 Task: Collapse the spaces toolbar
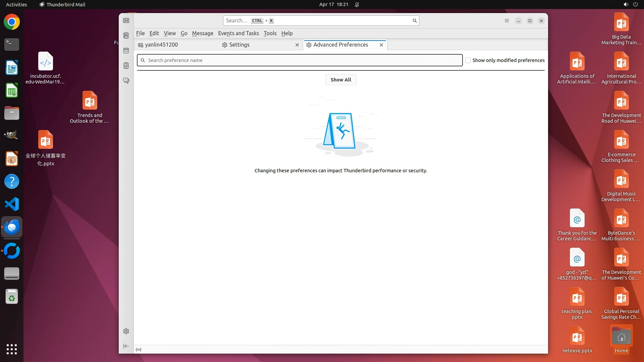126,346
